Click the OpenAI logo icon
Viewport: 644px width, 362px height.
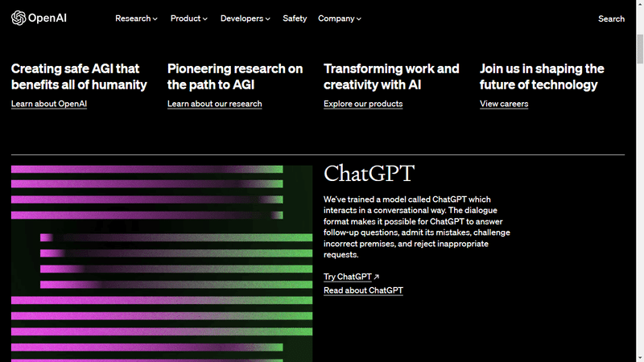tap(19, 18)
